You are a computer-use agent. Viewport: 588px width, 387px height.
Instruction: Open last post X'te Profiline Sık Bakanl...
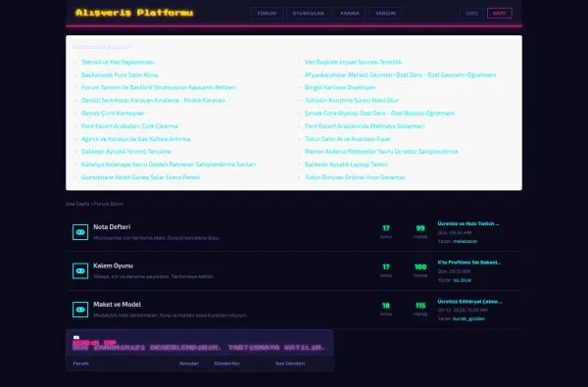(x=469, y=263)
